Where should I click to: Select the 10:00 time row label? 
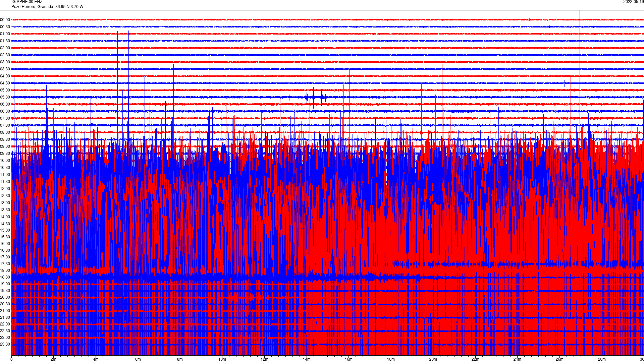click(5, 161)
